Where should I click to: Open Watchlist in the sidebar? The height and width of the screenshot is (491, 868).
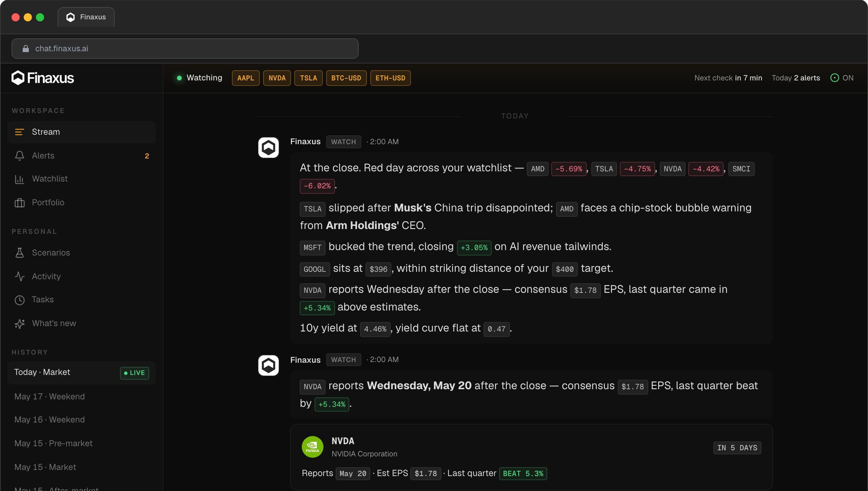coord(81,179)
